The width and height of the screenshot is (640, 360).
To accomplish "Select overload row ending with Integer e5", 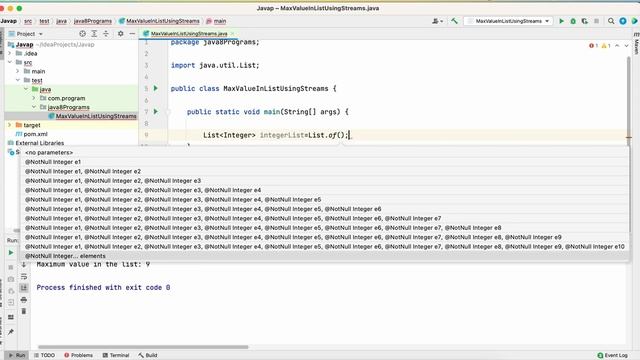I will point(324,200).
